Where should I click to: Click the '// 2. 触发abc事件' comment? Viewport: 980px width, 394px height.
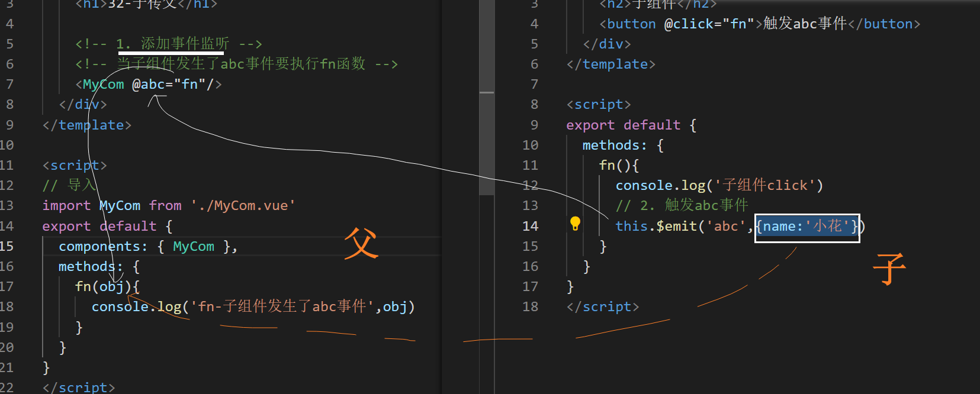point(682,205)
